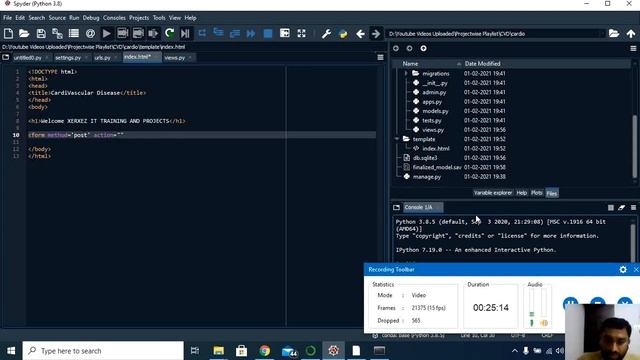Select admin.py in the file tree

click(434, 92)
